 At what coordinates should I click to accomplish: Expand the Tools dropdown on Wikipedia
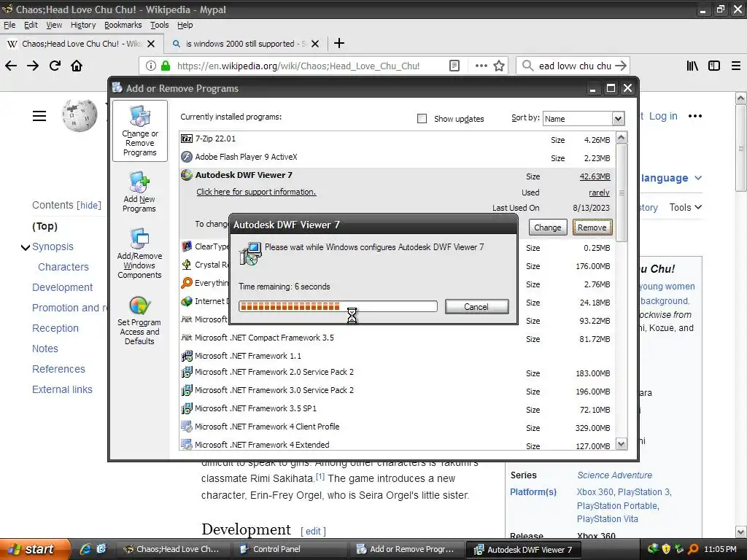(685, 207)
